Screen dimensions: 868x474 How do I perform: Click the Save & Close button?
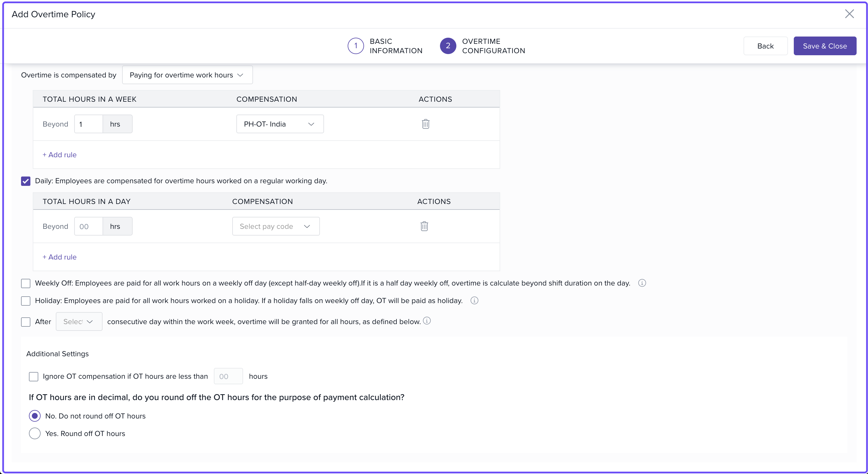point(824,46)
